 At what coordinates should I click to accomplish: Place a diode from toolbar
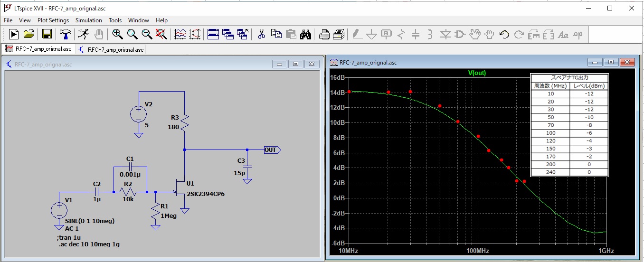point(445,34)
